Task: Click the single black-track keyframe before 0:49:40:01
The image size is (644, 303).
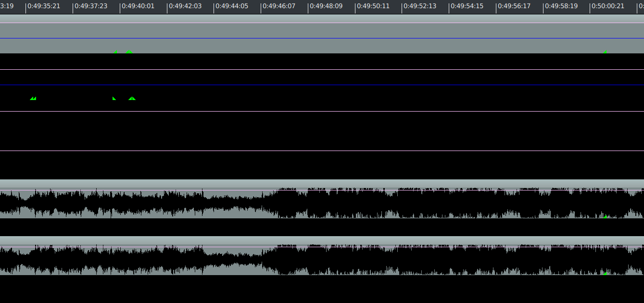Action: (114, 98)
